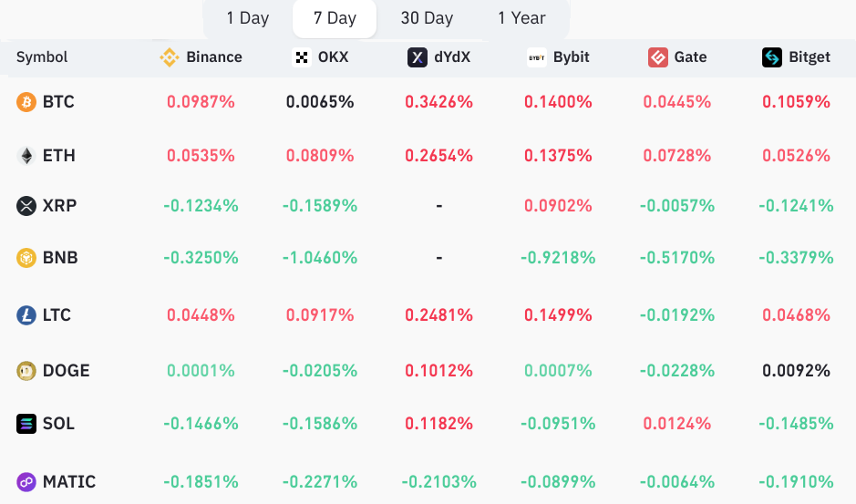
Task: Click the OKX exchange logo icon
Action: (302, 57)
